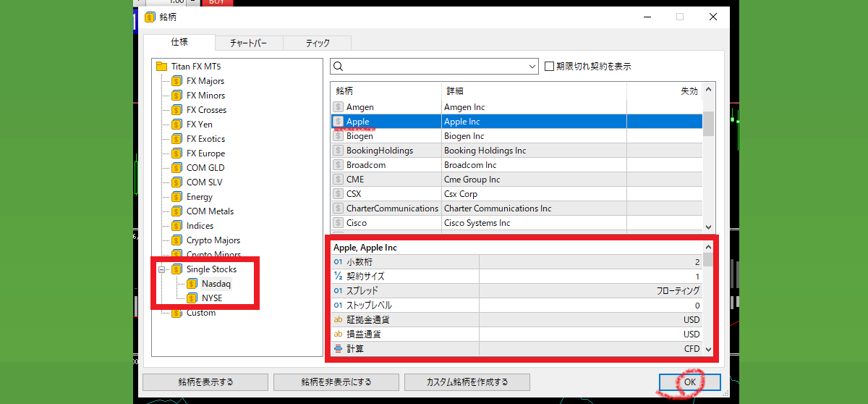868x404 pixels.
Task: Click the Indices folder icon
Action: 176,226
